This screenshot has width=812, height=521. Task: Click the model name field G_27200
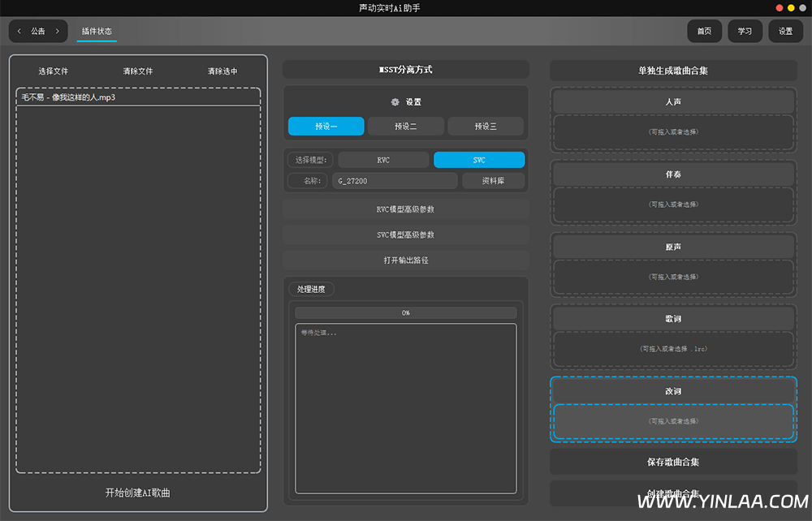395,181
